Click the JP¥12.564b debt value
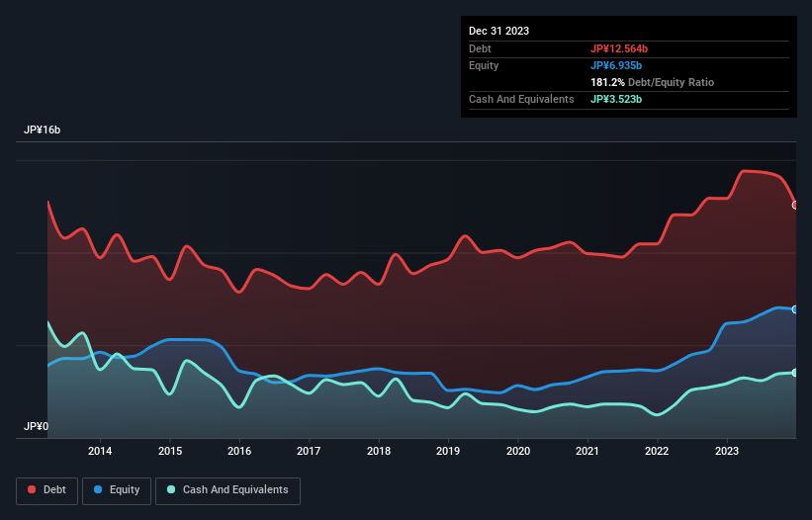 coord(619,48)
